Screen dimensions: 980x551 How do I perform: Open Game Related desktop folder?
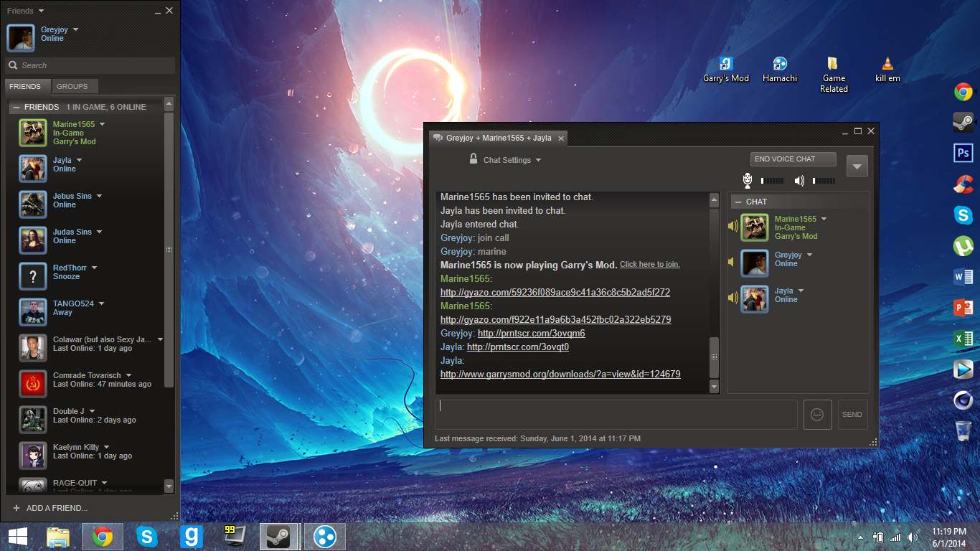coord(834,75)
